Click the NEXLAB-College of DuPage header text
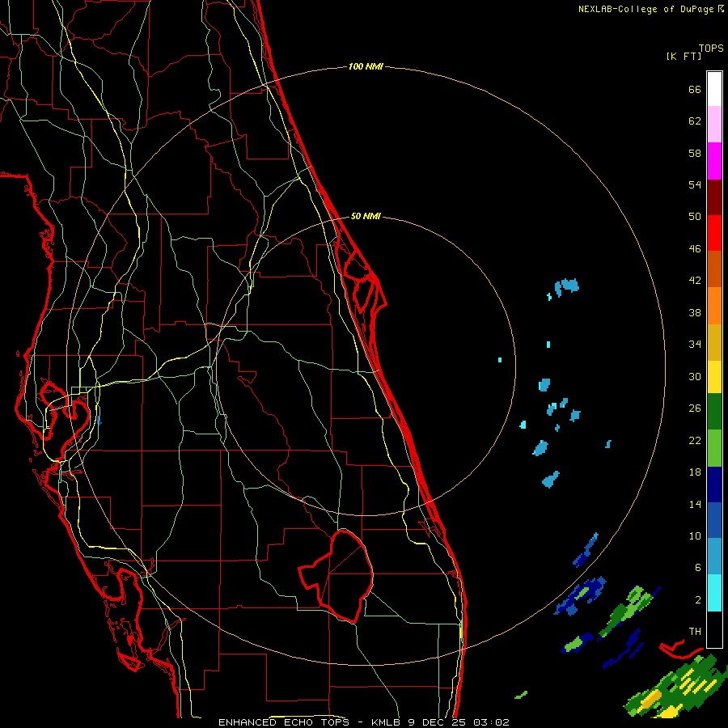 650,9
